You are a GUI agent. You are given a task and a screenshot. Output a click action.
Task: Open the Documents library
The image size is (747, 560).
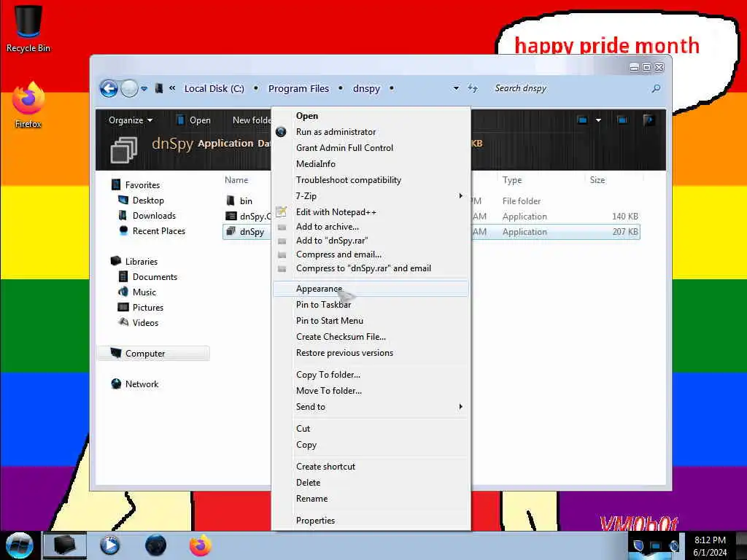coord(155,276)
